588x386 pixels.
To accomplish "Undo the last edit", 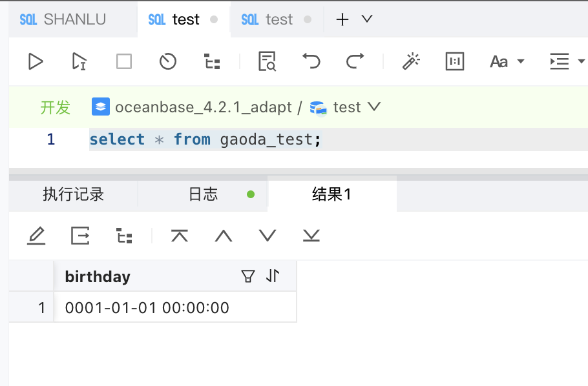I will pyautogui.click(x=310, y=61).
